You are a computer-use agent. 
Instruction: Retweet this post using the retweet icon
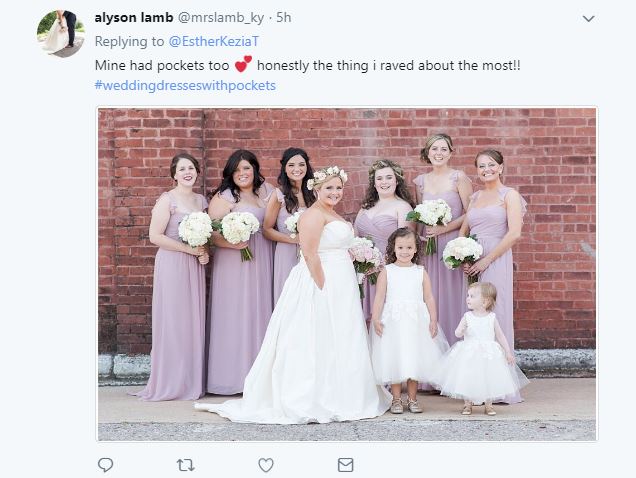[x=186, y=465]
